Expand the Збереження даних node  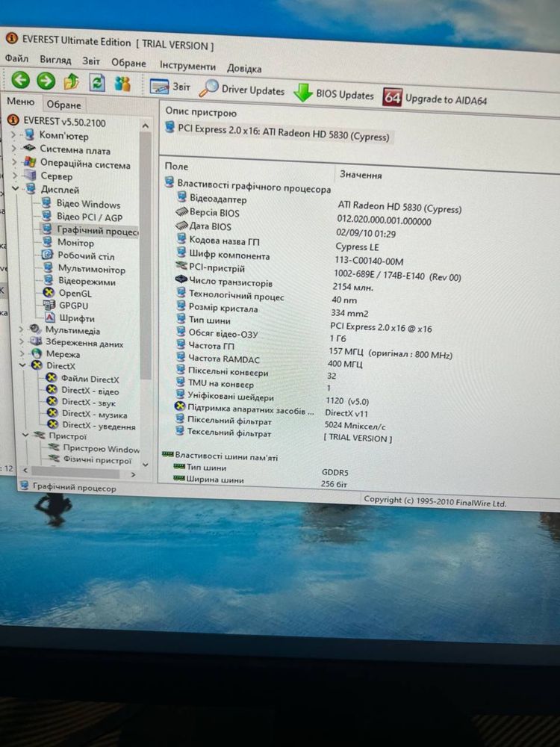22,341
